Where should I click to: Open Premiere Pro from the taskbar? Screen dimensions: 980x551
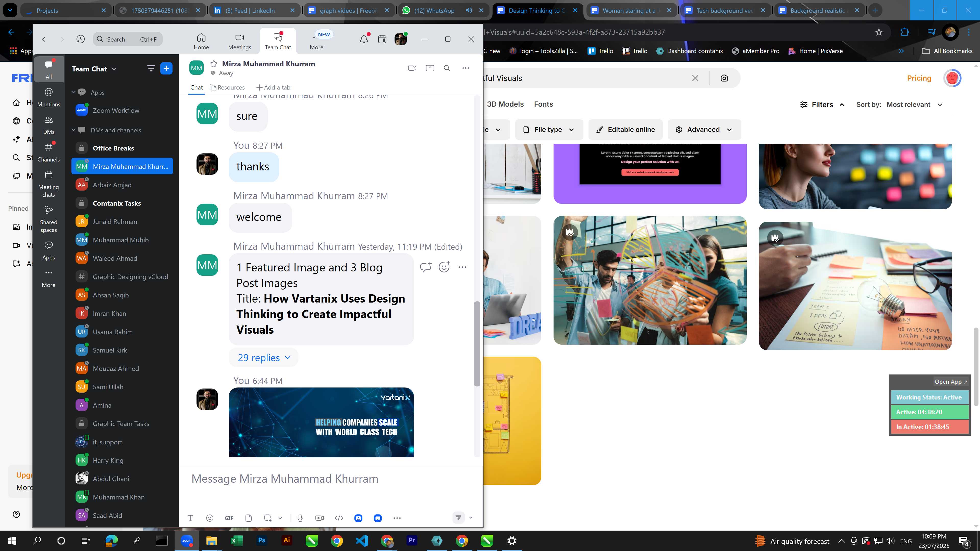[412, 540]
